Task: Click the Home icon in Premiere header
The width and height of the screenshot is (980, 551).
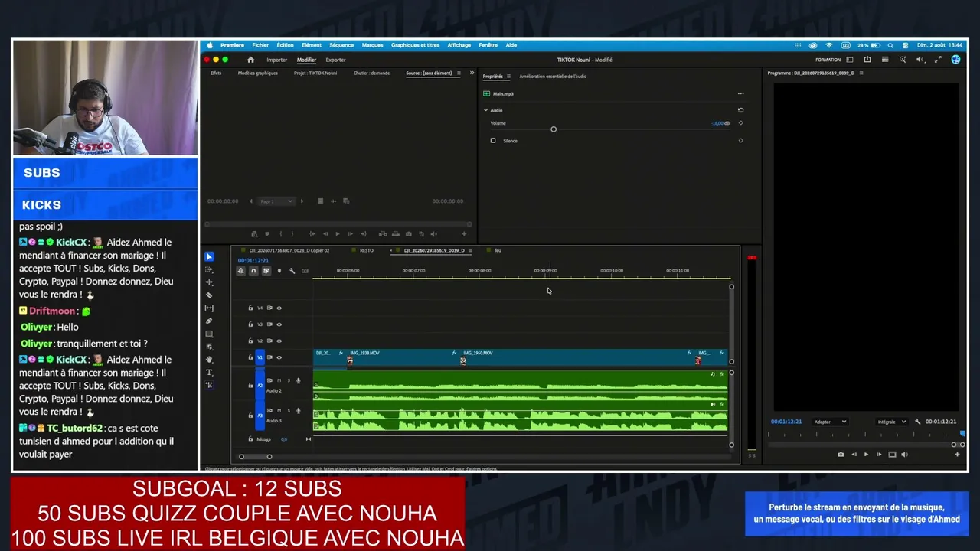Action: pyautogui.click(x=250, y=60)
